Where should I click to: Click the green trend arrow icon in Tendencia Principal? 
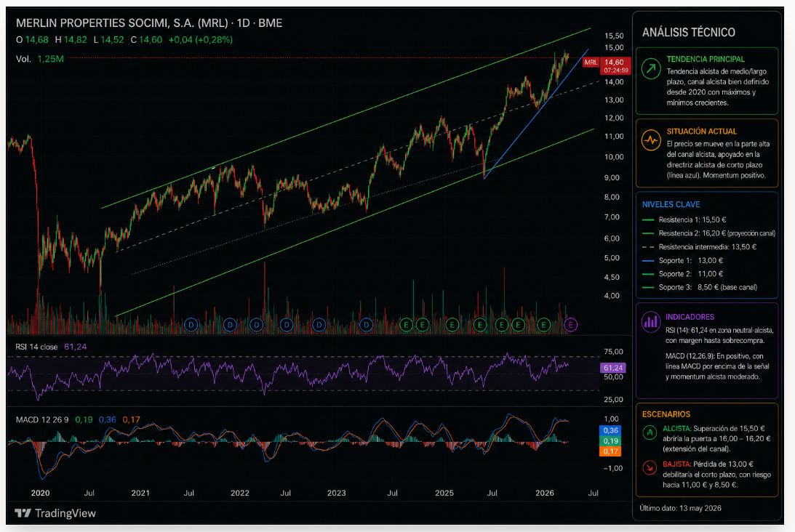point(651,68)
